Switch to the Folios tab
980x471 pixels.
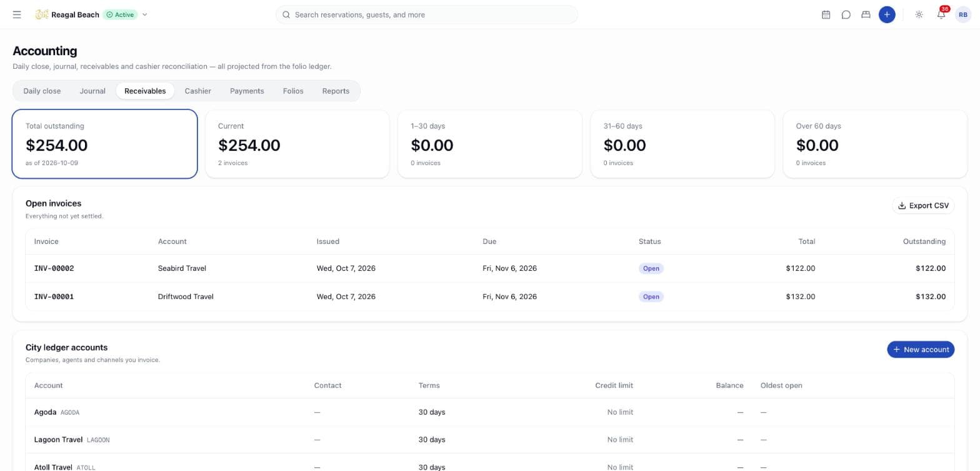293,91
